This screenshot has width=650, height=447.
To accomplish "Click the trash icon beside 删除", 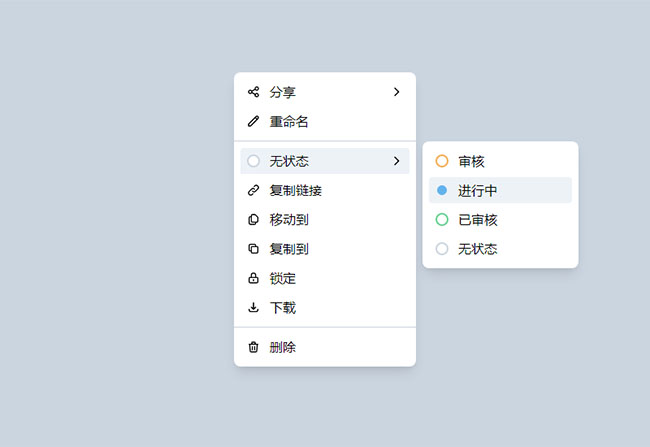I will click(253, 347).
